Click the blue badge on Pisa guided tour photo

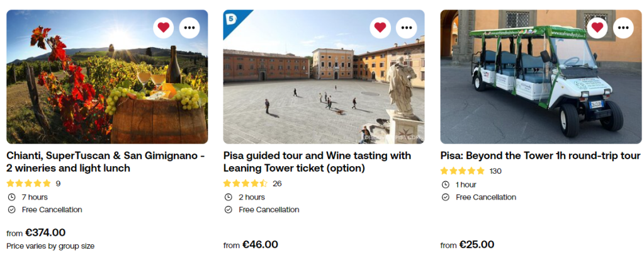(232, 18)
